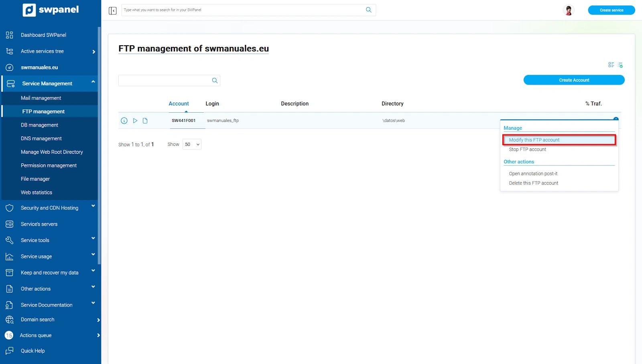Click the play icon in SW441F001 row

135,121
